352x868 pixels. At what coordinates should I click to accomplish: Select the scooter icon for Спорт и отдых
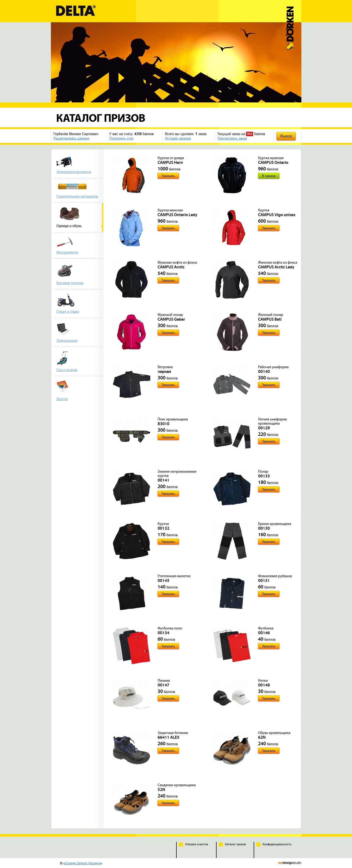65,300
